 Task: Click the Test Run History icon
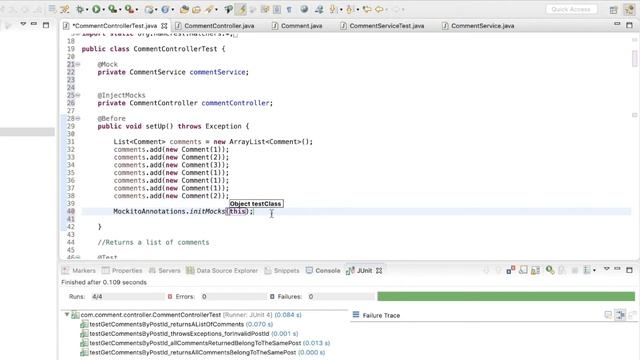pyautogui.click(x=587, y=270)
